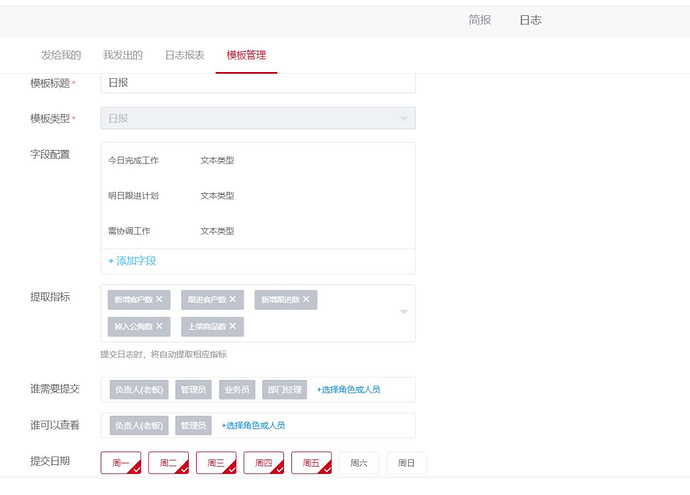Open the 模板类型 dropdown

click(258, 119)
